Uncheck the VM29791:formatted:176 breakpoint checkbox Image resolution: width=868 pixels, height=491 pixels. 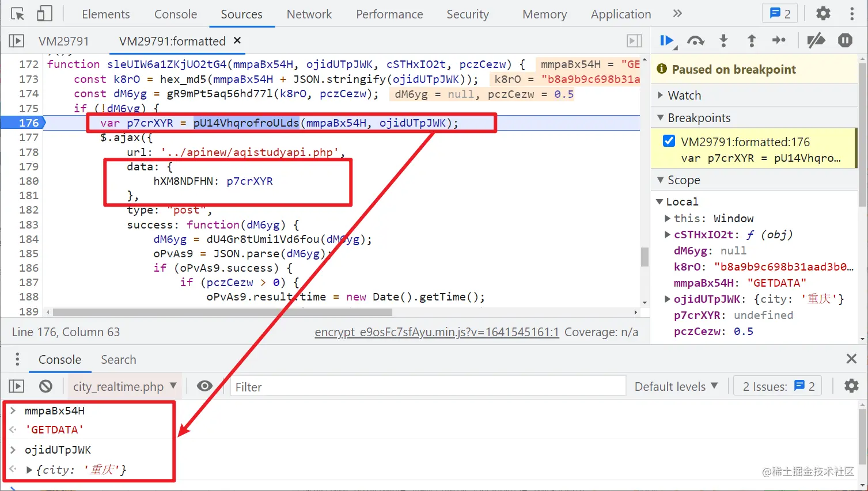(x=669, y=141)
